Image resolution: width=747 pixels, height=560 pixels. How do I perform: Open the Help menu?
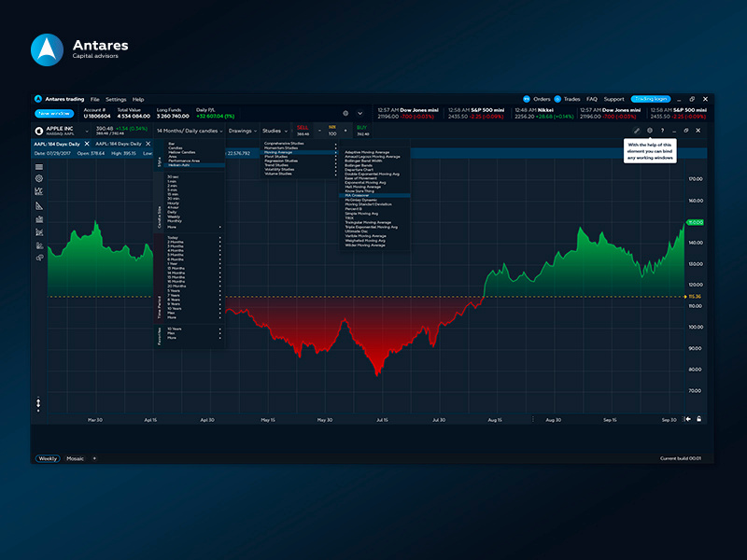point(138,100)
